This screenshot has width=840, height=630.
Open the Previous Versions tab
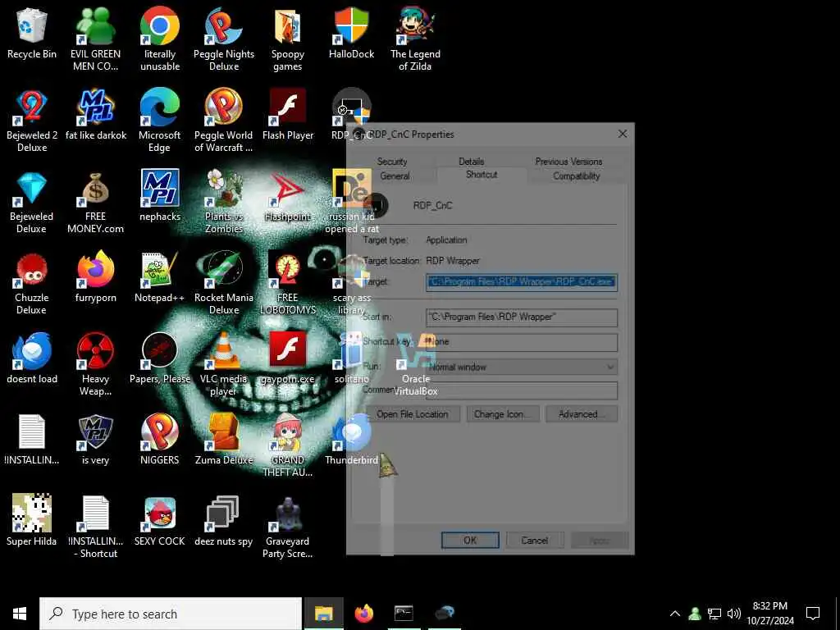568,162
